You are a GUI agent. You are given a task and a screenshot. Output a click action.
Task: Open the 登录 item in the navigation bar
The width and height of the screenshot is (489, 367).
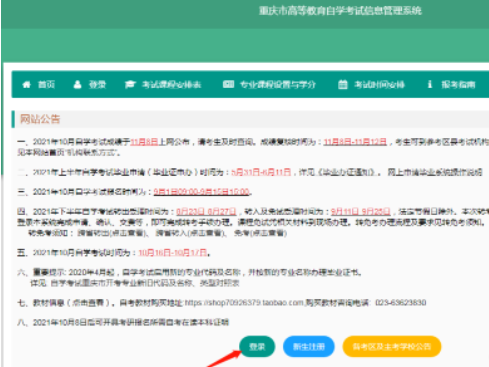(97, 85)
